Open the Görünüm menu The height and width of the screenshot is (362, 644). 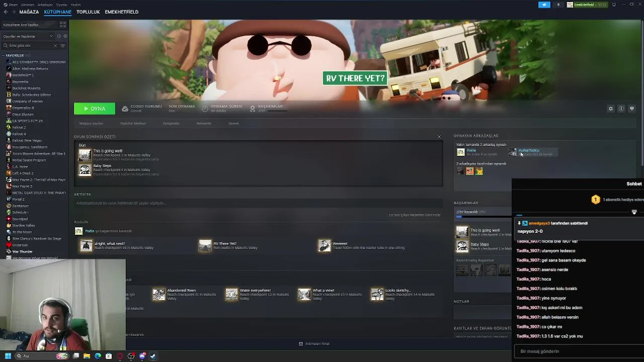[x=27, y=5]
